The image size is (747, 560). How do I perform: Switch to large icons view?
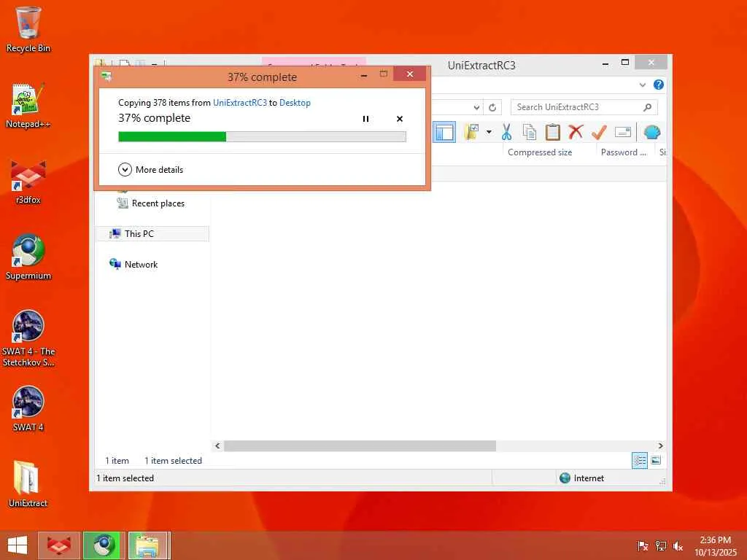click(656, 461)
